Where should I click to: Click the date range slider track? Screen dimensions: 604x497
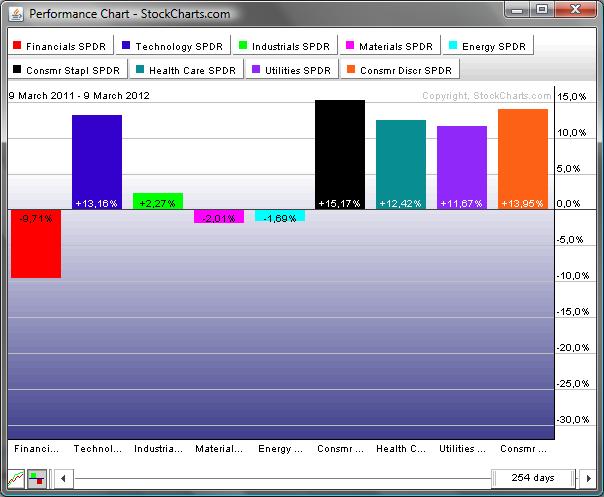point(280,479)
